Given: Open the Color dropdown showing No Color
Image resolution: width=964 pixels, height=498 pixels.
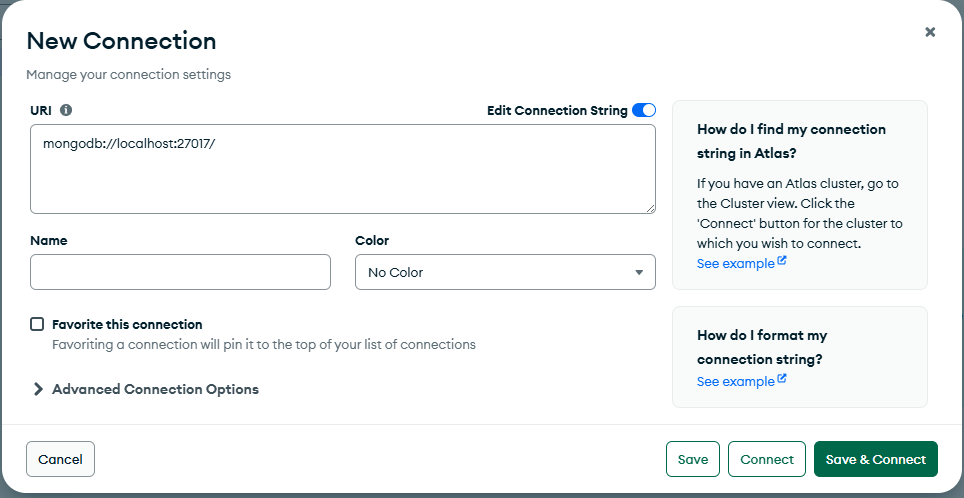Looking at the screenshot, I should click(x=505, y=272).
